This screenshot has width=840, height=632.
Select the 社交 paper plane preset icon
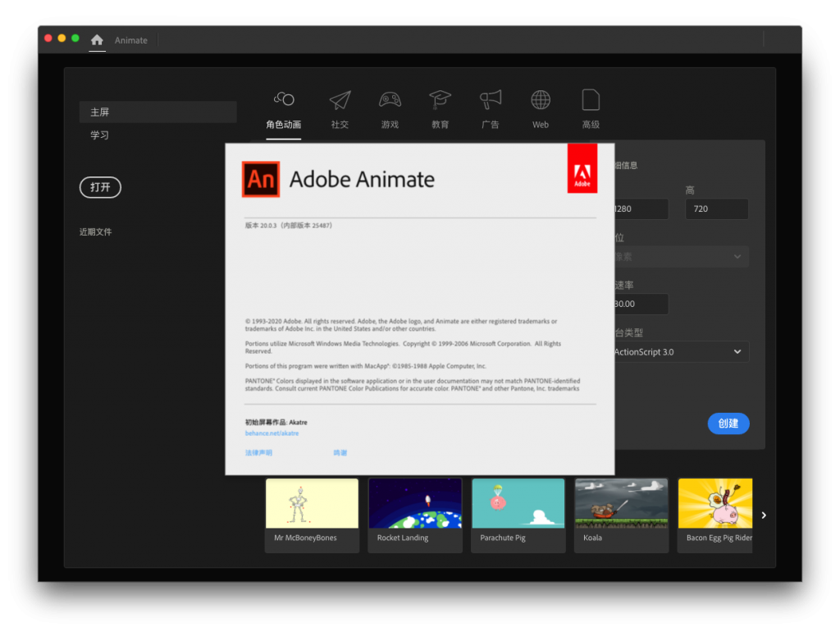click(340, 99)
